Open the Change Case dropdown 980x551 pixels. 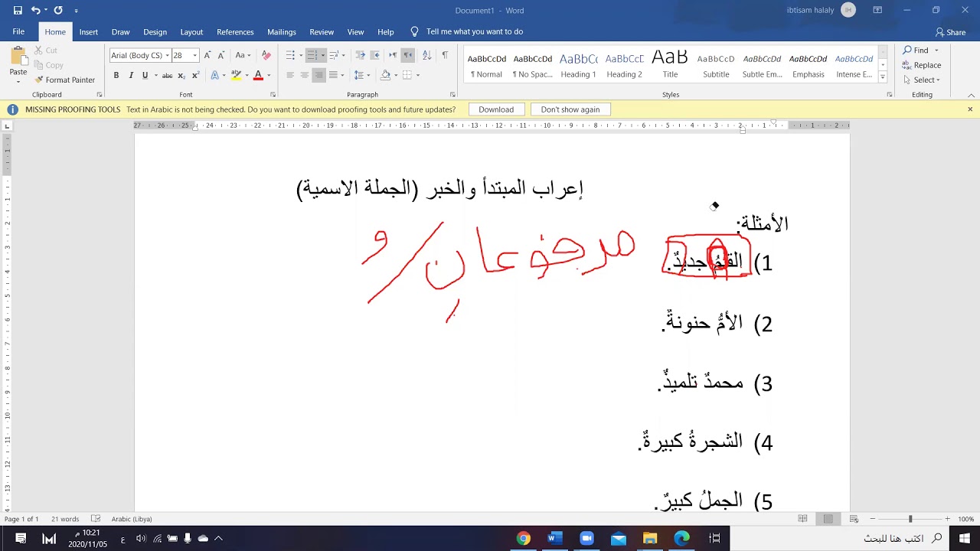[243, 55]
